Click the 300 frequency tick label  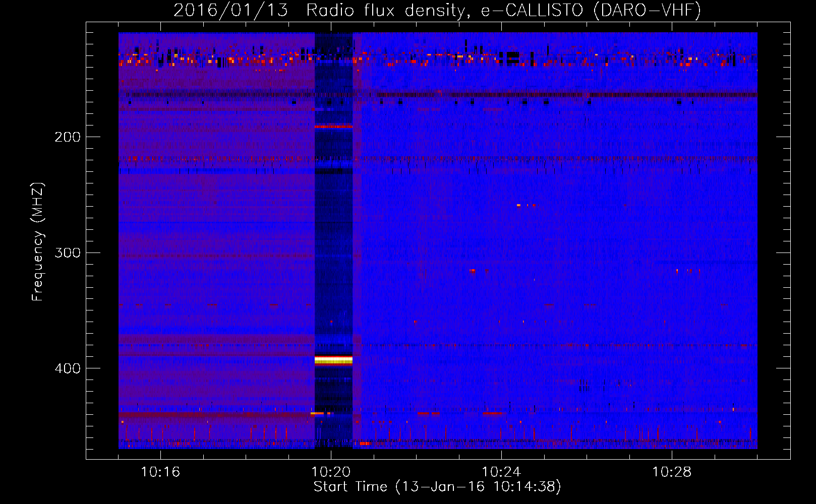point(68,253)
